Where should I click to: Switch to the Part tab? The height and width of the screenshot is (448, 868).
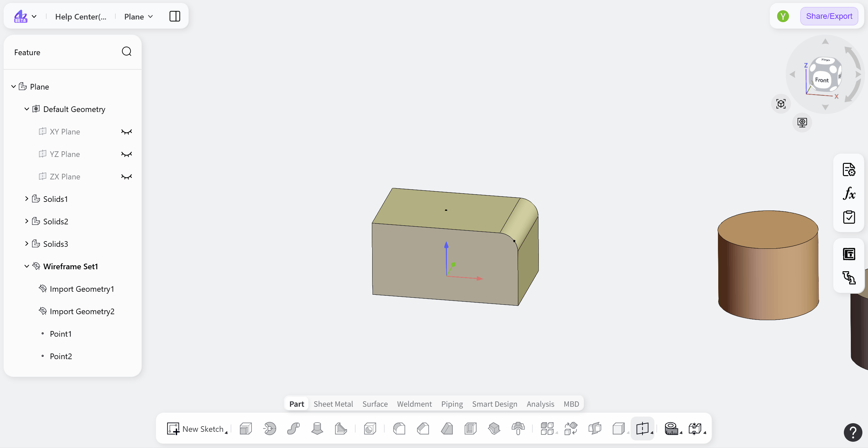tap(296, 404)
